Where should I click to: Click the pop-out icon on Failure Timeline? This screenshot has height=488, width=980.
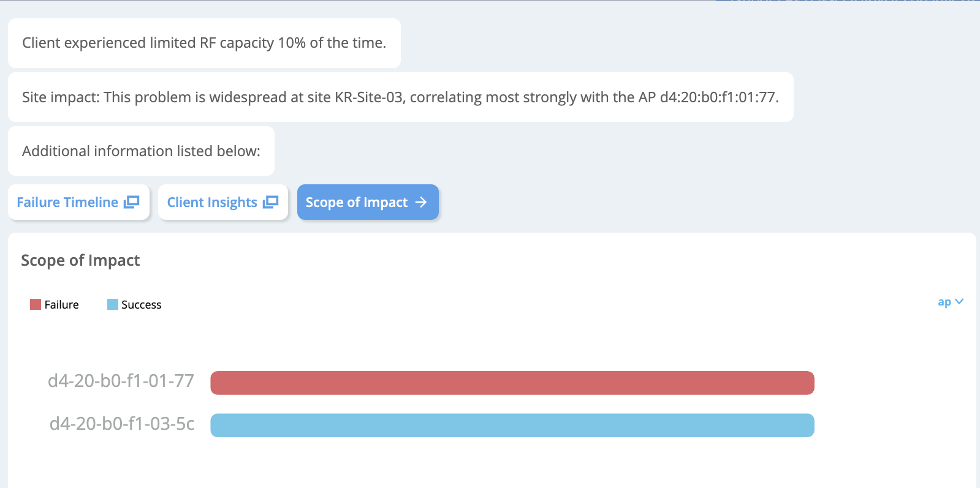[132, 202]
